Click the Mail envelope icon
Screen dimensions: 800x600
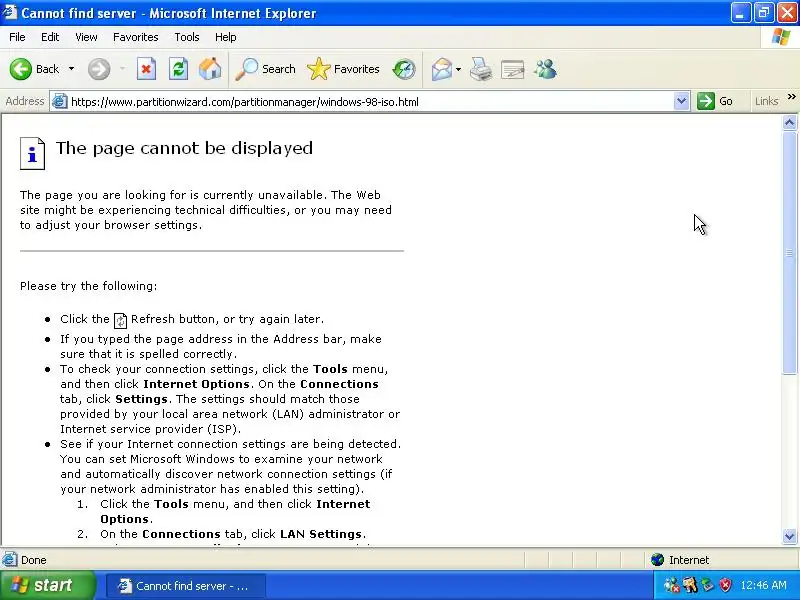tap(441, 69)
